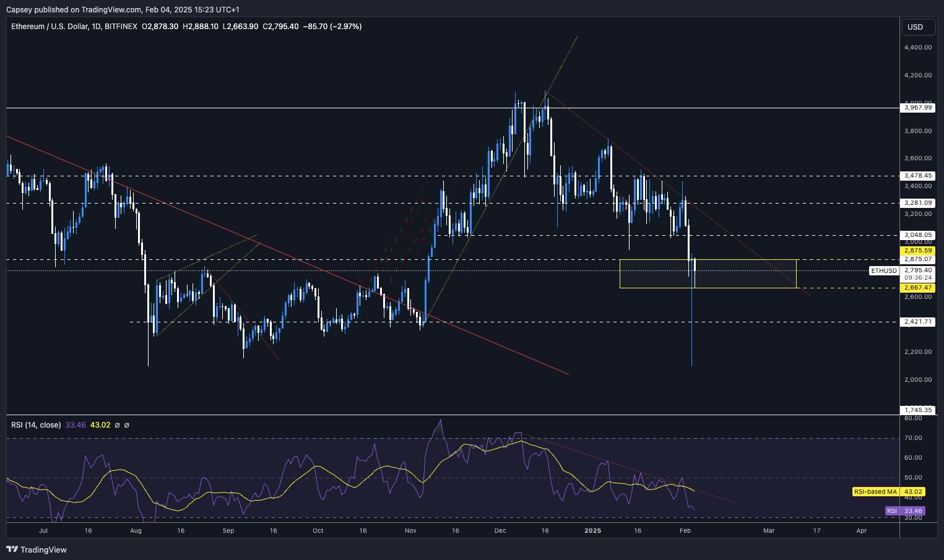Select the ETHUSD price tag on the price axis

(x=883, y=271)
